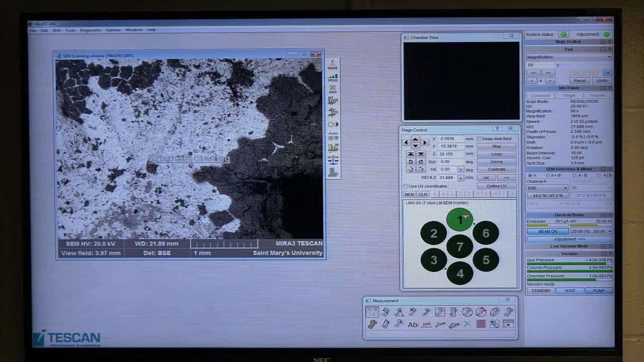Click the System status green indicator
Image resolution: width=644 pixels, height=362 pixels.
click(563, 34)
